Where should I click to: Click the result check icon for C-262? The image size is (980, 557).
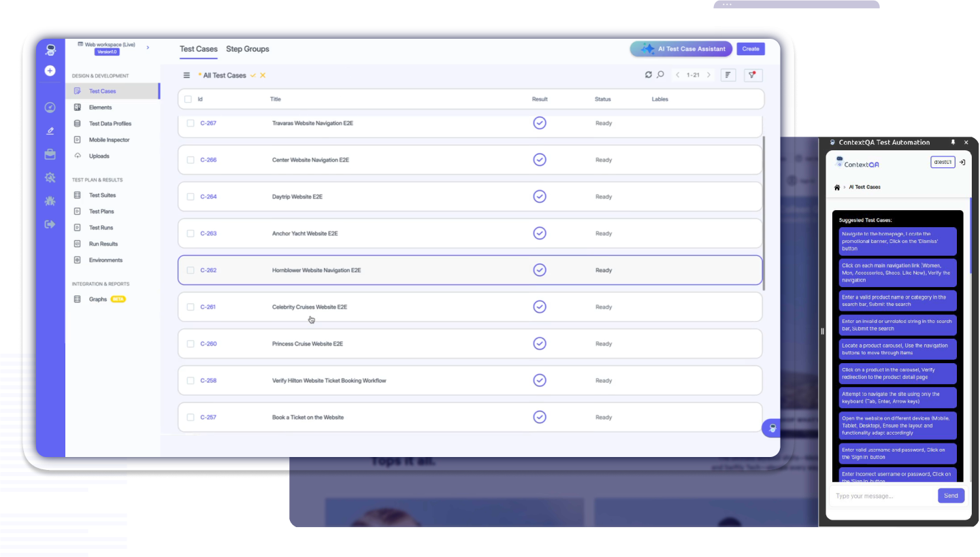pyautogui.click(x=540, y=270)
